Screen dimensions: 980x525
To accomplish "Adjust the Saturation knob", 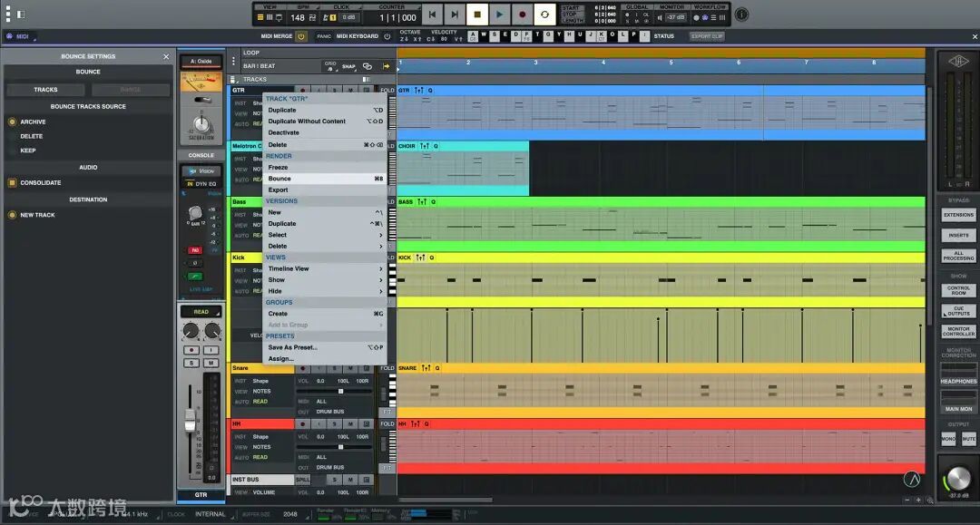I will tap(201, 123).
